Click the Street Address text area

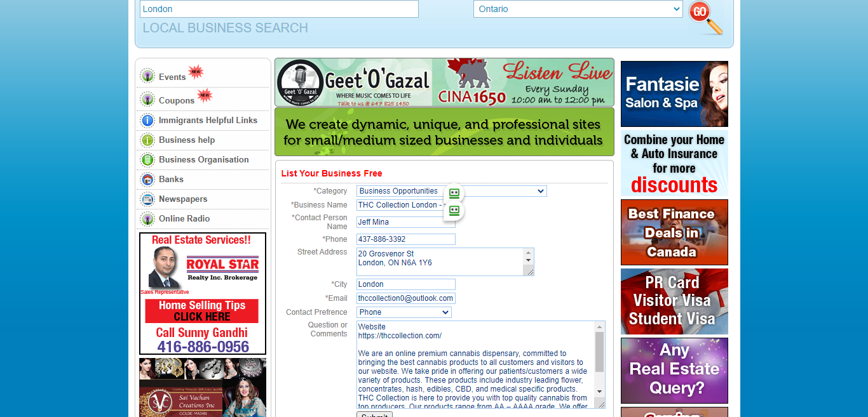[x=445, y=261]
